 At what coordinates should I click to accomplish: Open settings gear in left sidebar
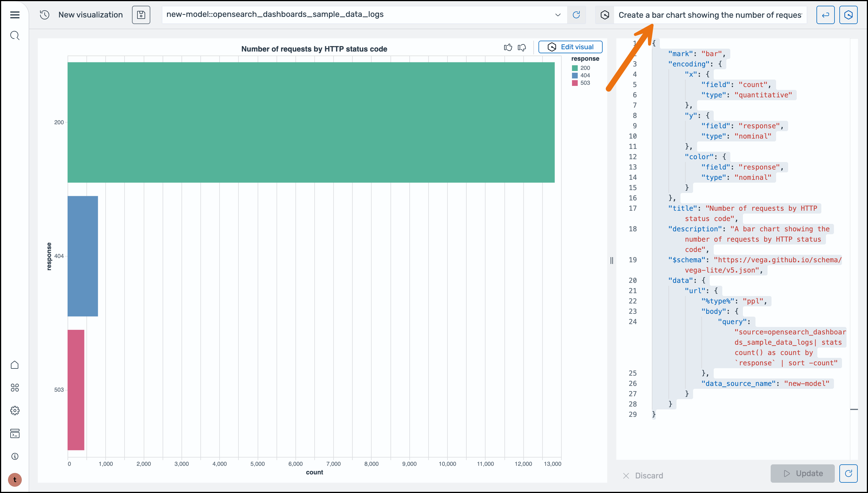pos(15,410)
